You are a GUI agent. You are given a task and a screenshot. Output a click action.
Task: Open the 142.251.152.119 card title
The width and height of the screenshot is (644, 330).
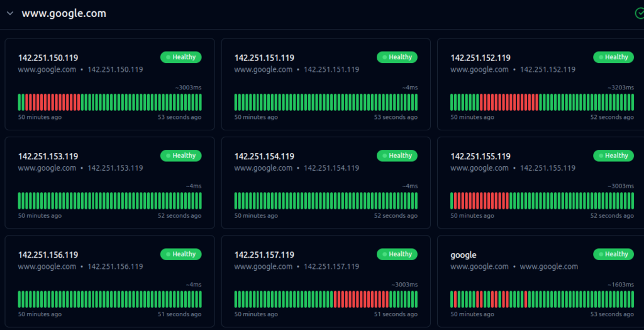[480, 58]
